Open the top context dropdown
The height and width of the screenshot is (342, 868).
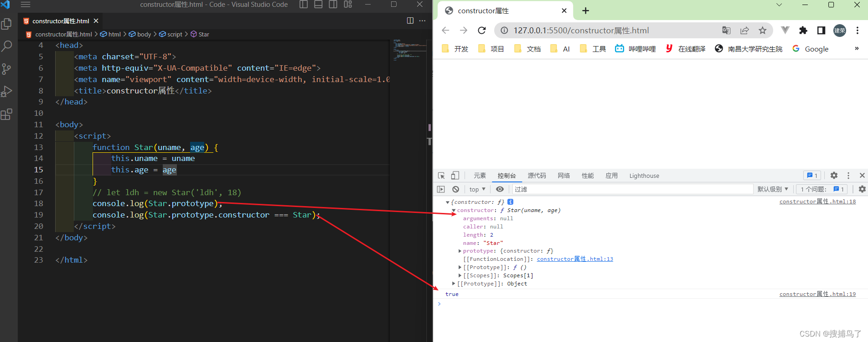point(477,189)
